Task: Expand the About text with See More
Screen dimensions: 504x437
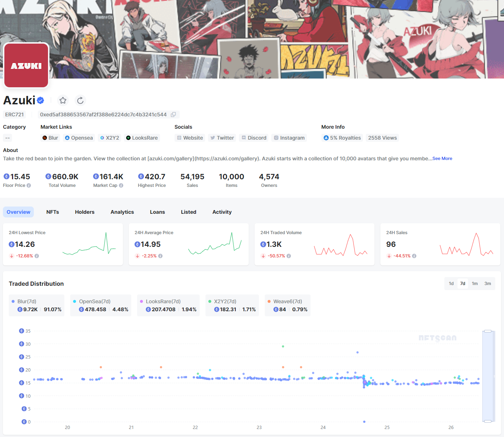Action: pos(442,159)
